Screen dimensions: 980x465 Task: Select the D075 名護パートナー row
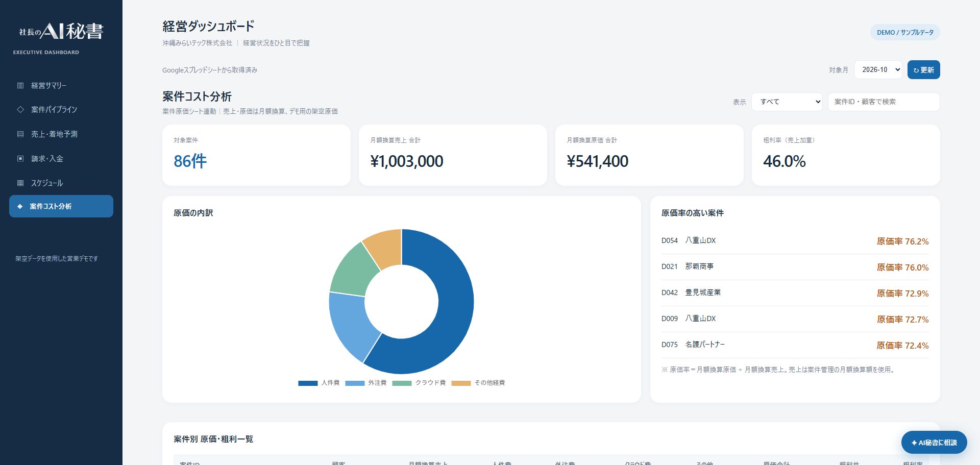795,345
